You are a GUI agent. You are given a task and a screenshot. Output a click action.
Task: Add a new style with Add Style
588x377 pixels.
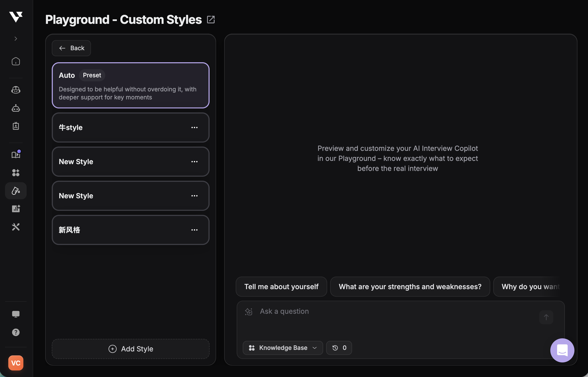(131, 349)
